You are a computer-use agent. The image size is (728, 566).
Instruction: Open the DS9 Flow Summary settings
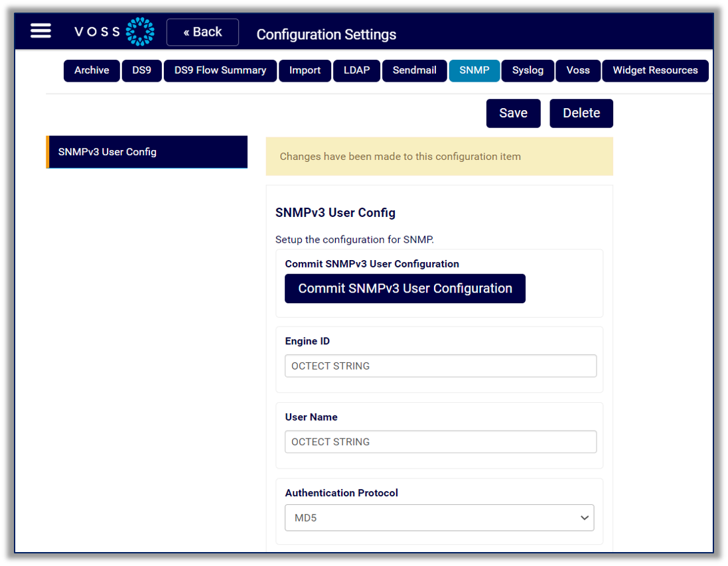pyautogui.click(x=220, y=70)
